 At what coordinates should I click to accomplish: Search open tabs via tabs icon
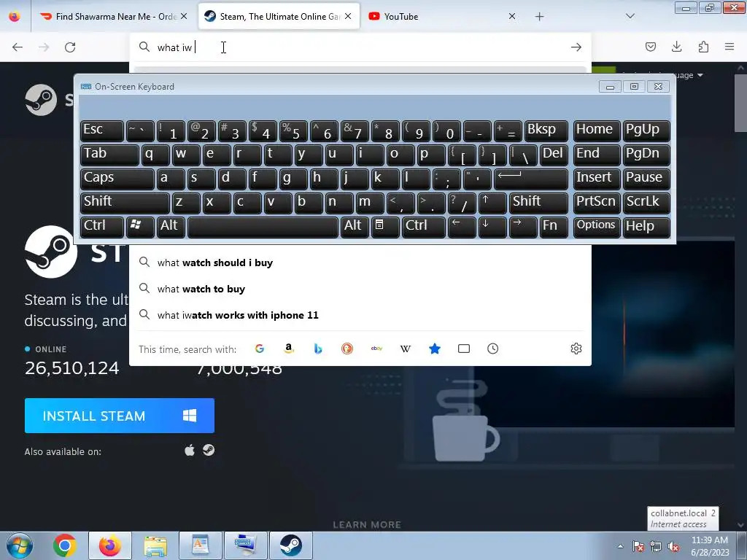(x=463, y=349)
